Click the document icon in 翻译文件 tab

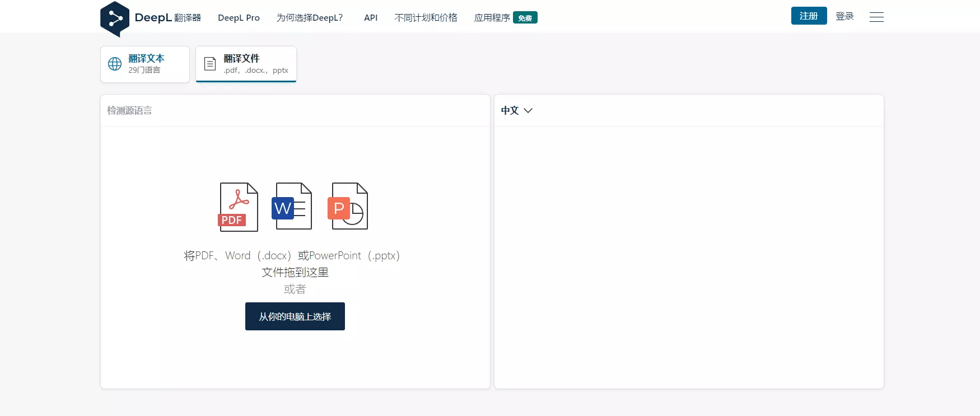click(210, 64)
